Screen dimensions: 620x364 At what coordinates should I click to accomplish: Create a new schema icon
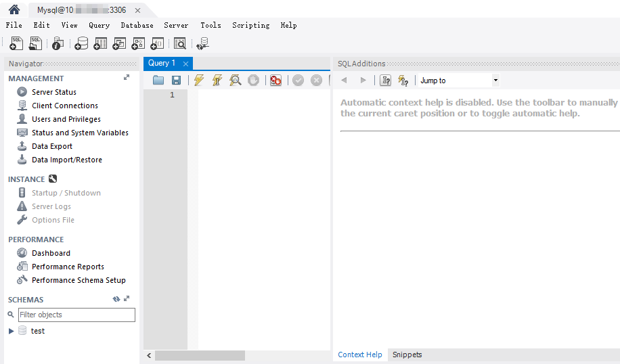coord(81,43)
